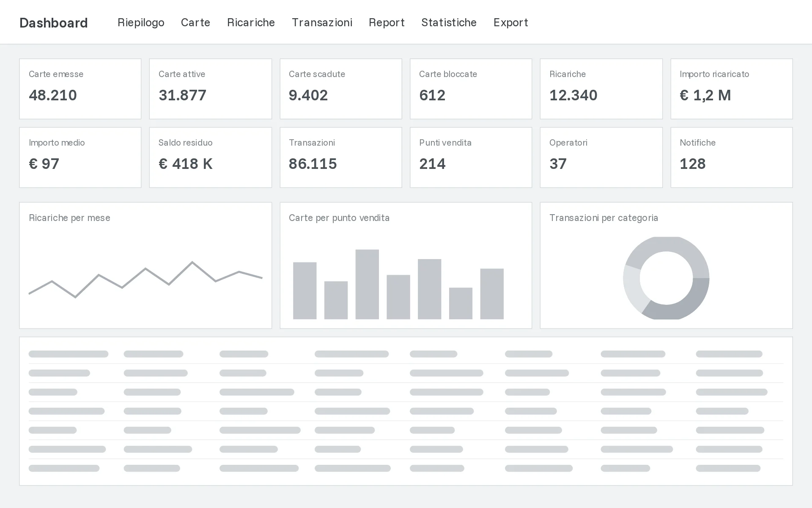
Task: Click the line chart in Ricariche per mese
Action: coord(145,279)
